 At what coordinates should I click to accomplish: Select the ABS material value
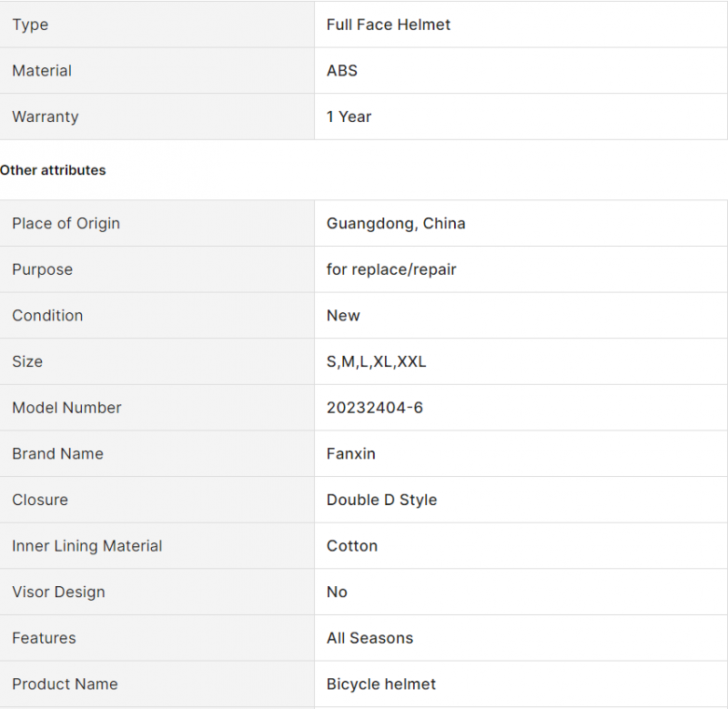click(342, 71)
